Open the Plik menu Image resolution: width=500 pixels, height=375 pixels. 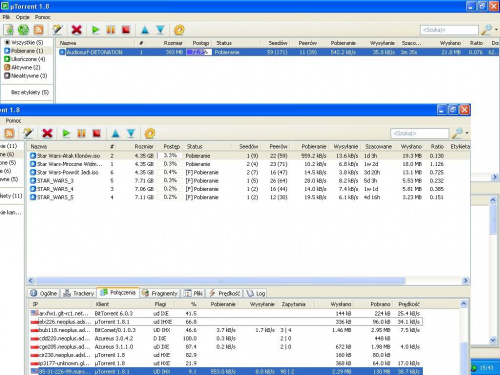pos(6,17)
